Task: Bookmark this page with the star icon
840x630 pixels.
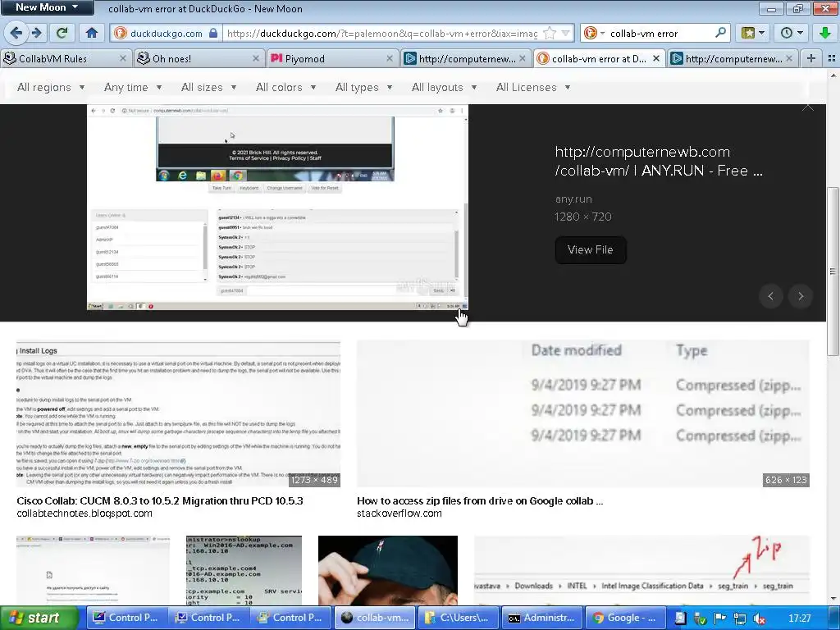Action: (x=549, y=33)
